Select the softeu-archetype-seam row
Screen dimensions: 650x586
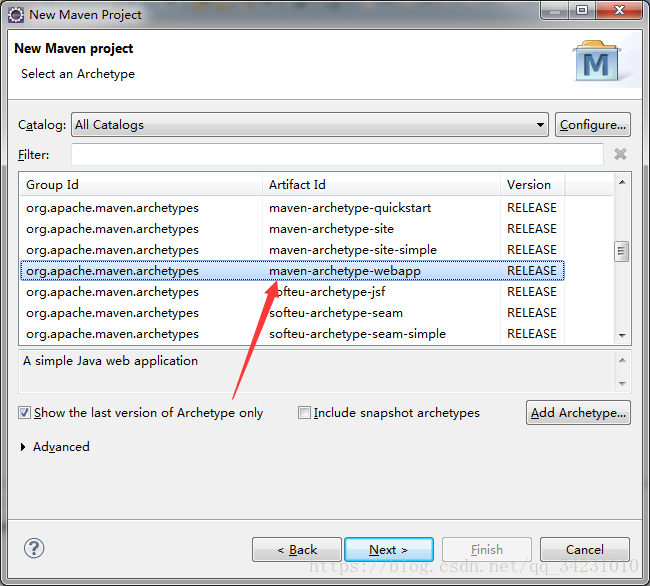292,313
